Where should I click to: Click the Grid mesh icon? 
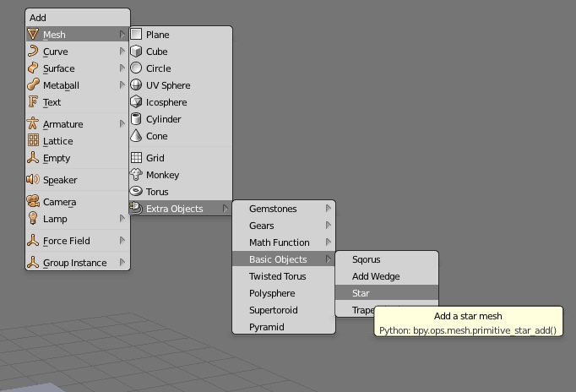point(136,158)
